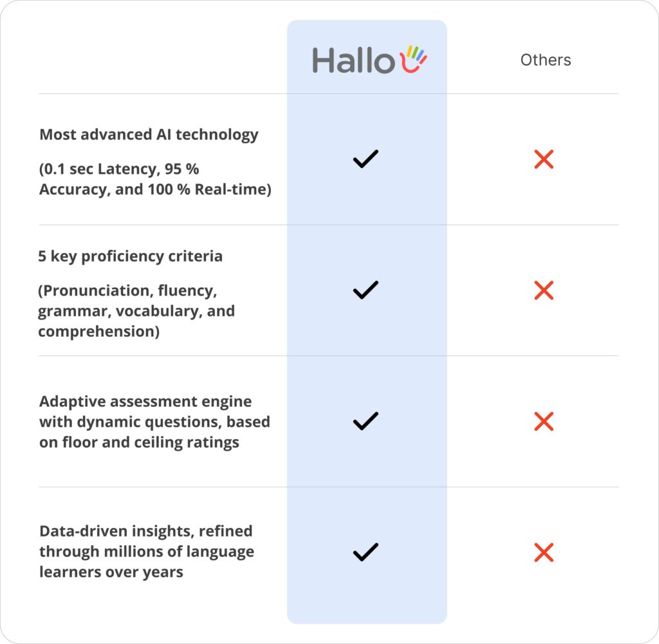Click the Hallo logo in the header
Image resolution: width=659 pixels, height=644 pixels.
(369, 59)
